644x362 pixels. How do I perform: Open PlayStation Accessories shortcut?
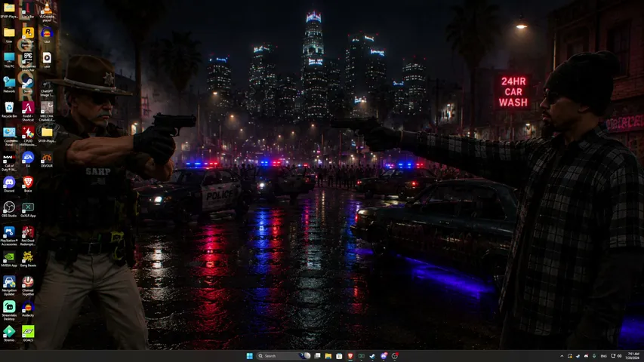coord(9,236)
